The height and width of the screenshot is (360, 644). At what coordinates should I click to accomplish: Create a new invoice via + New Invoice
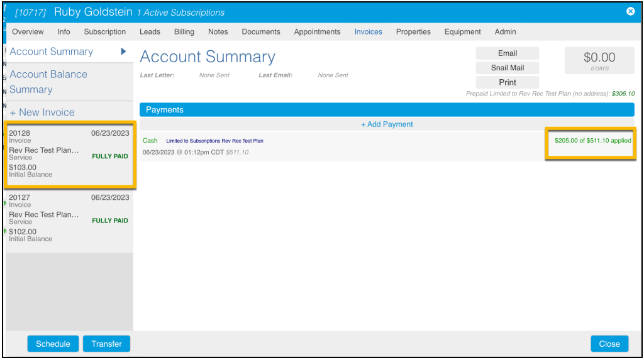(x=42, y=112)
